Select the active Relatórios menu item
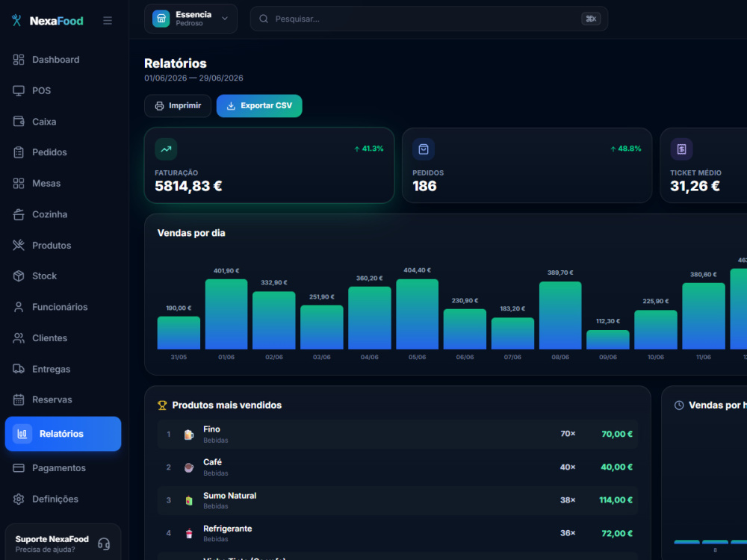 tap(63, 434)
